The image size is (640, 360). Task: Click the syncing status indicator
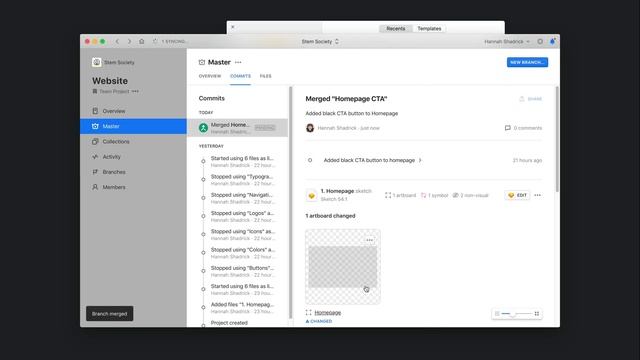(169, 41)
